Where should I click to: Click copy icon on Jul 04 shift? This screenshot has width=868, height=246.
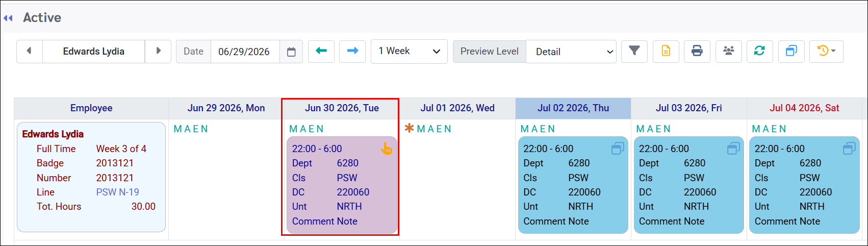tap(849, 149)
